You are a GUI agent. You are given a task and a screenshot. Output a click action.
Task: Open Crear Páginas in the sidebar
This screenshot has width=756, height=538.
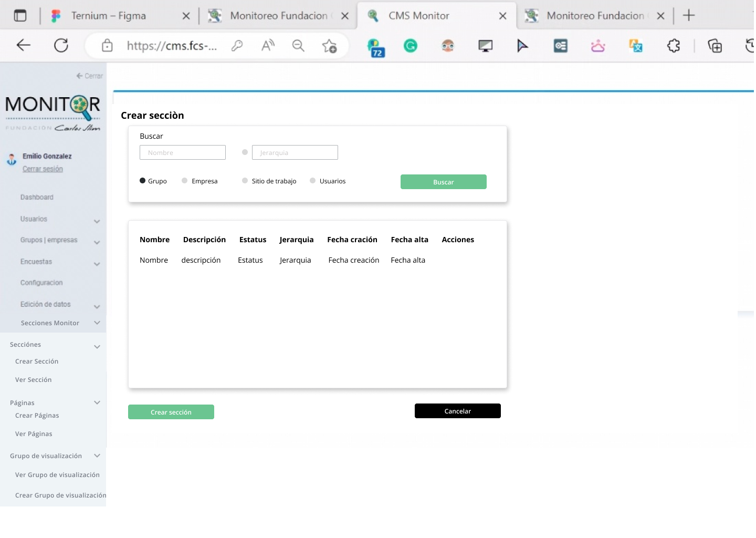(x=37, y=416)
